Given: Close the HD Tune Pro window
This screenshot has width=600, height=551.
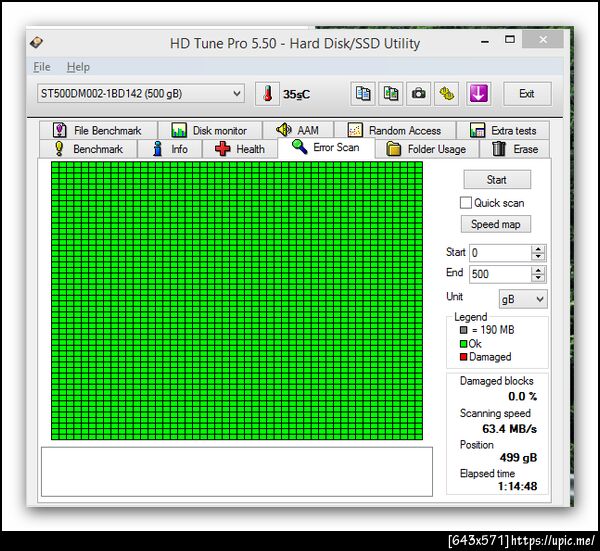Looking at the screenshot, I should 543,39.
